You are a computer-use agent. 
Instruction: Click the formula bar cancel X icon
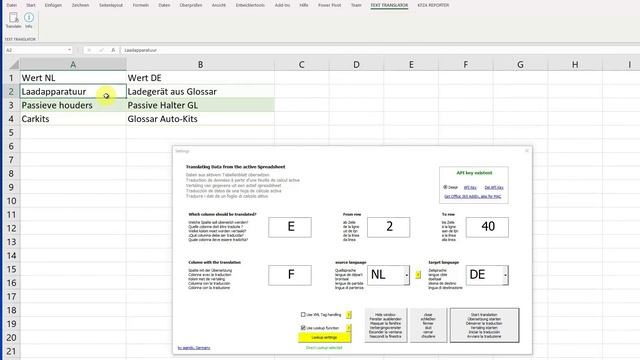89,50
